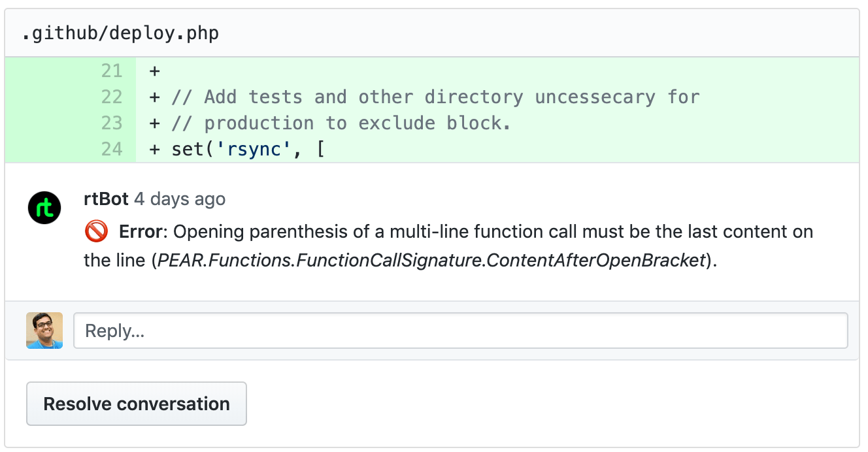Click the "Add tests and other directory" comment line

[435, 97]
